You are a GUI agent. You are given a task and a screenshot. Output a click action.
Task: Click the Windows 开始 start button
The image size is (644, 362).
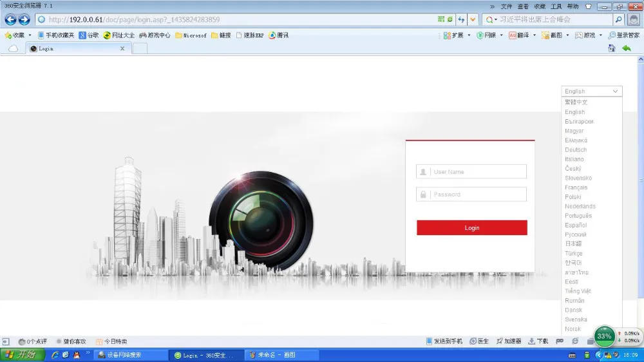pyautogui.click(x=21, y=355)
